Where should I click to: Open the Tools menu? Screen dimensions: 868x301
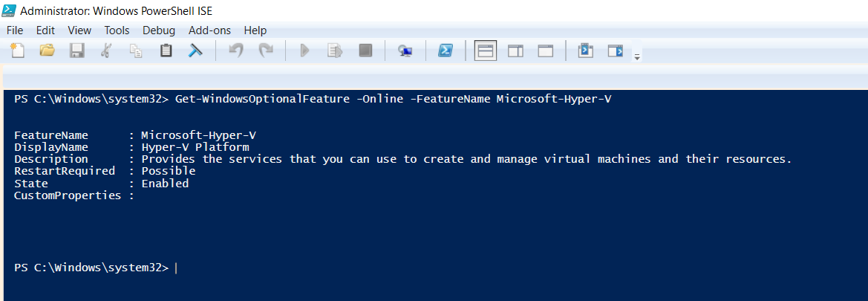(x=117, y=30)
